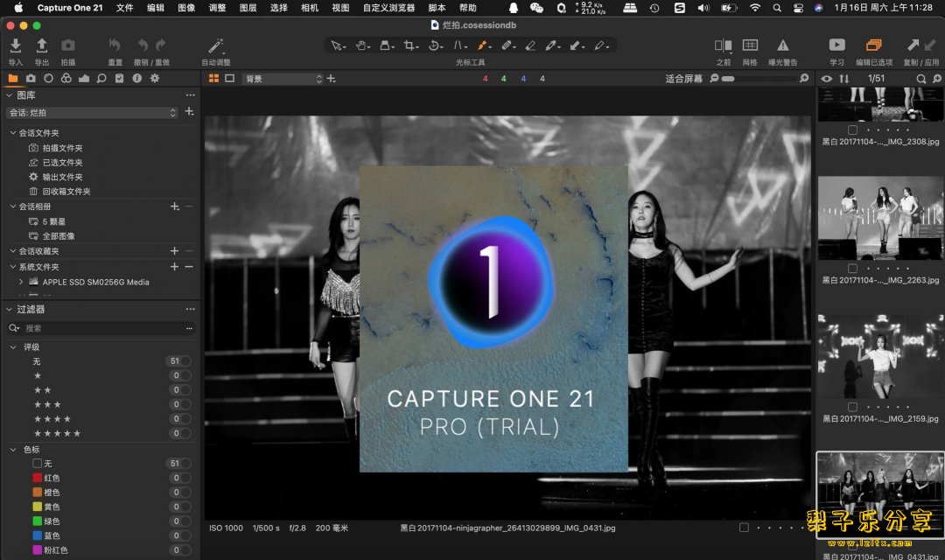Toggle the 网格 grid overlay
945x560 pixels.
pos(750,45)
